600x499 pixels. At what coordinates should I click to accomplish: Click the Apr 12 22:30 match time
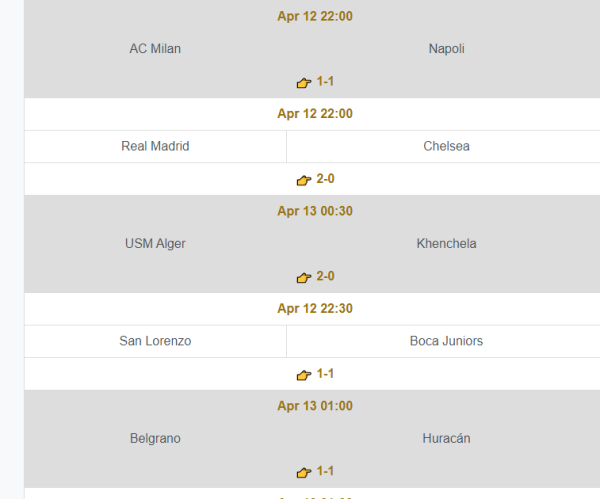315,308
